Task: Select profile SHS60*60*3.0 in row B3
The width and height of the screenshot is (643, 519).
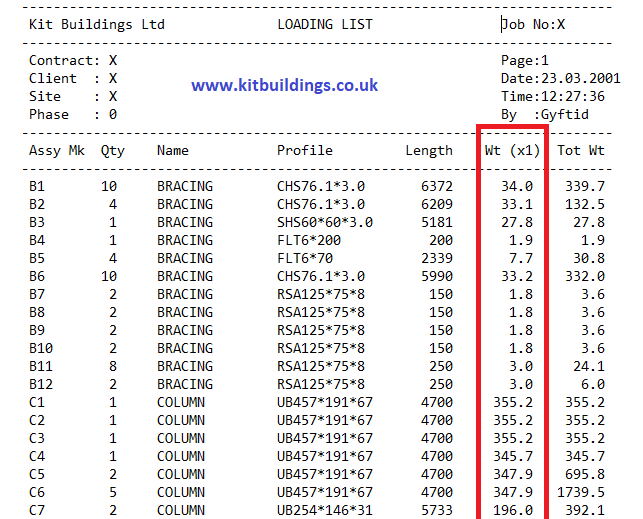Action: point(325,222)
